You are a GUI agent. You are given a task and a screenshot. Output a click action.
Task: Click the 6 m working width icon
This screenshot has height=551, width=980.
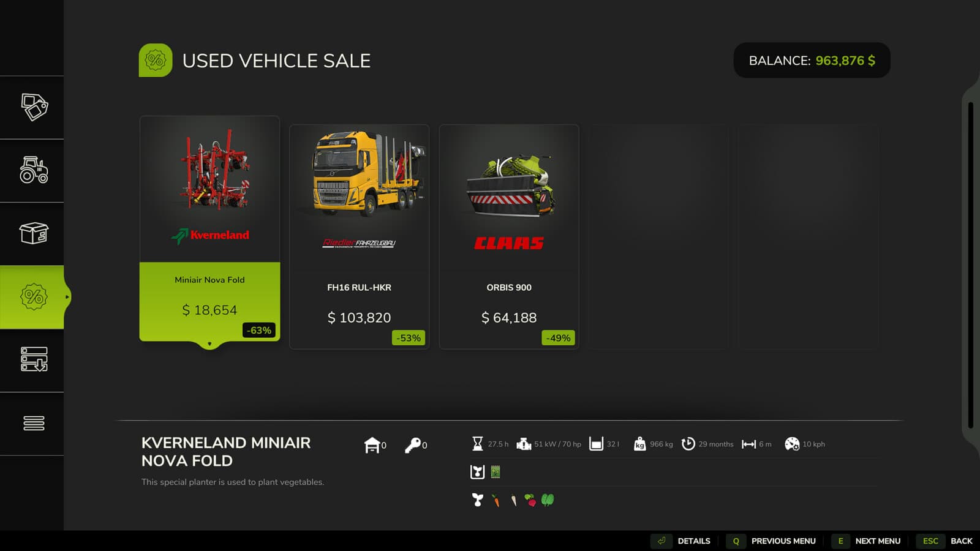pyautogui.click(x=748, y=444)
